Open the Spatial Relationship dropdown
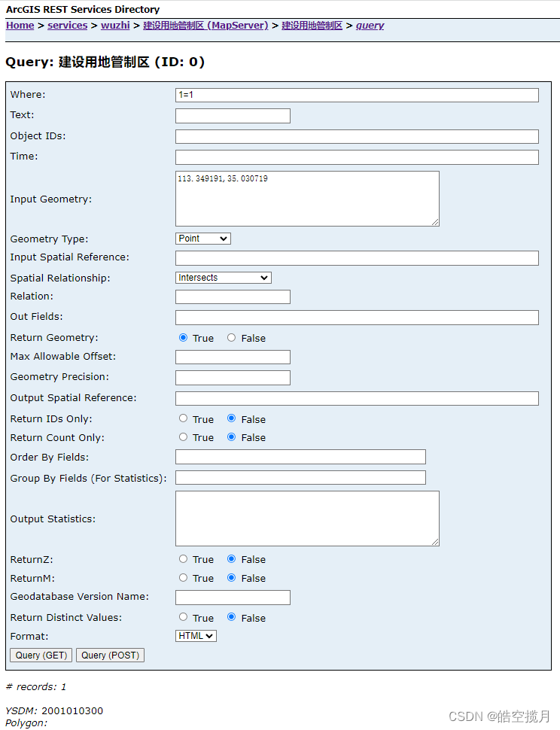The height and width of the screenshot is (730, 560). click(223, 277)
